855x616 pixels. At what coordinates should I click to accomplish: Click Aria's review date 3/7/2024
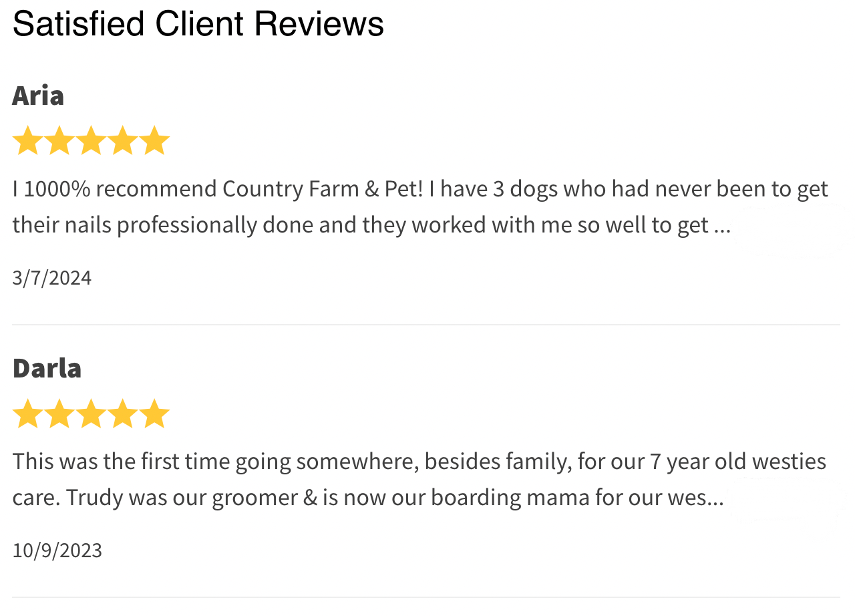(x=51, y=277)
